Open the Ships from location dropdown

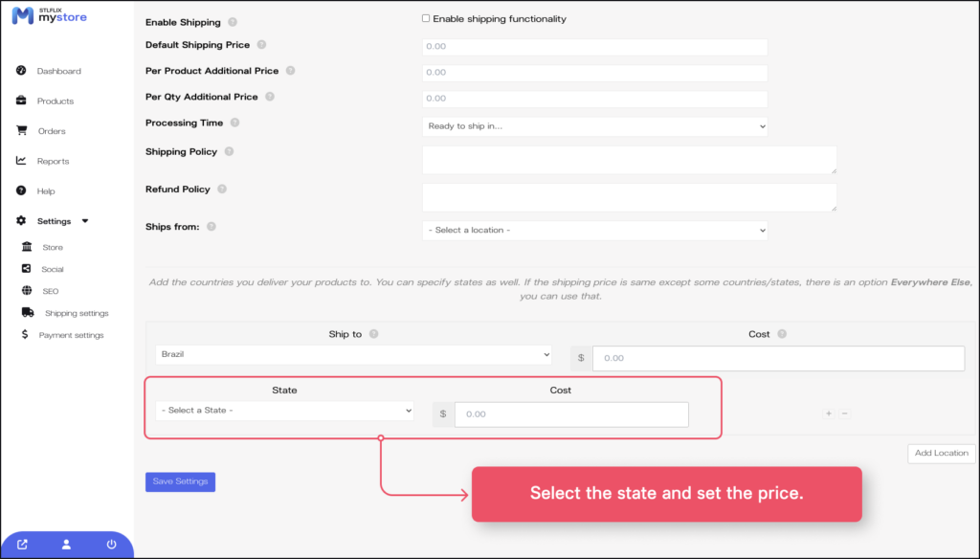594,231
